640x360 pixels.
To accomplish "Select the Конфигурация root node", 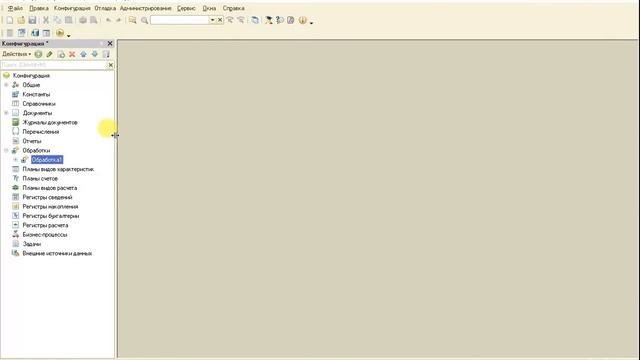I will click(x=31, y=76).
